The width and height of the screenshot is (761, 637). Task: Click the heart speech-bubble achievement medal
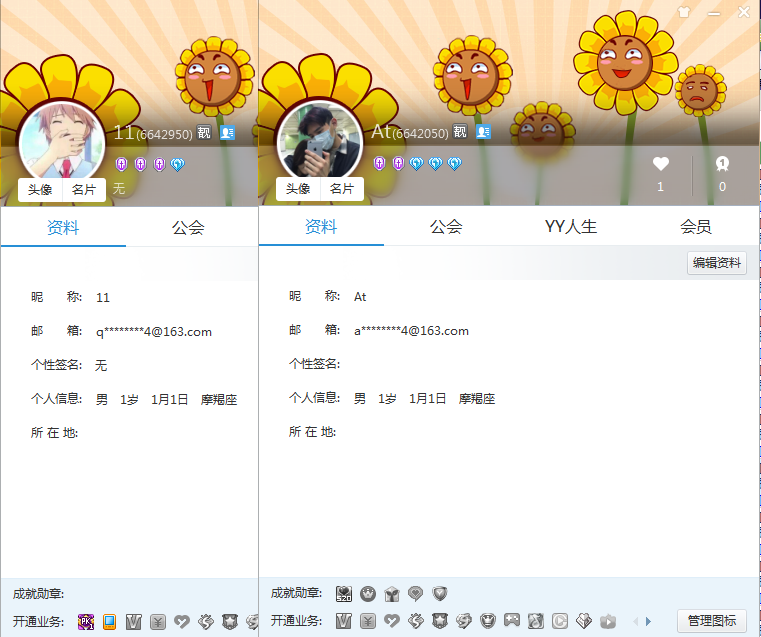coord(415,593)
